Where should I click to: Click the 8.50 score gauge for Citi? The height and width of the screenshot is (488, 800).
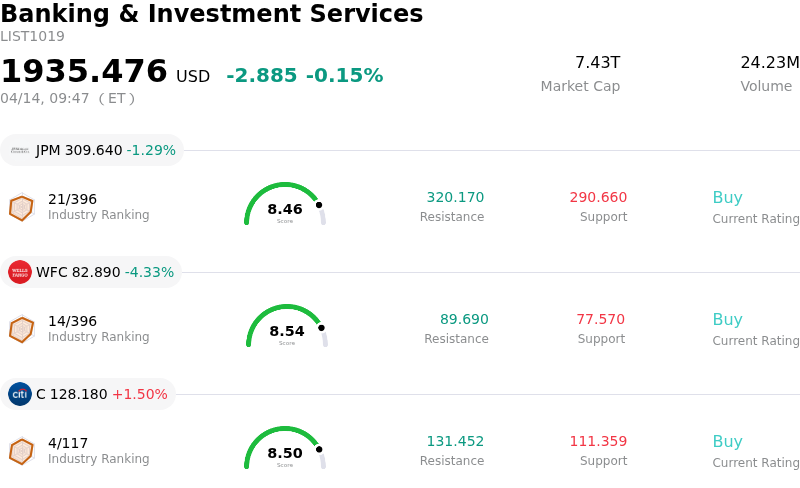(x=285, y=450)
